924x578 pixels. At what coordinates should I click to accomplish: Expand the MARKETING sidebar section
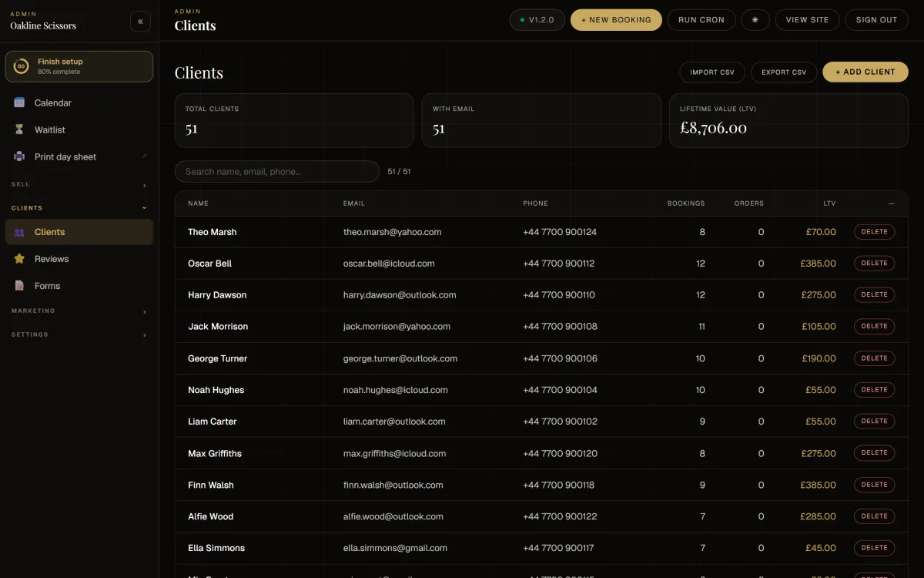coord(79,311)
